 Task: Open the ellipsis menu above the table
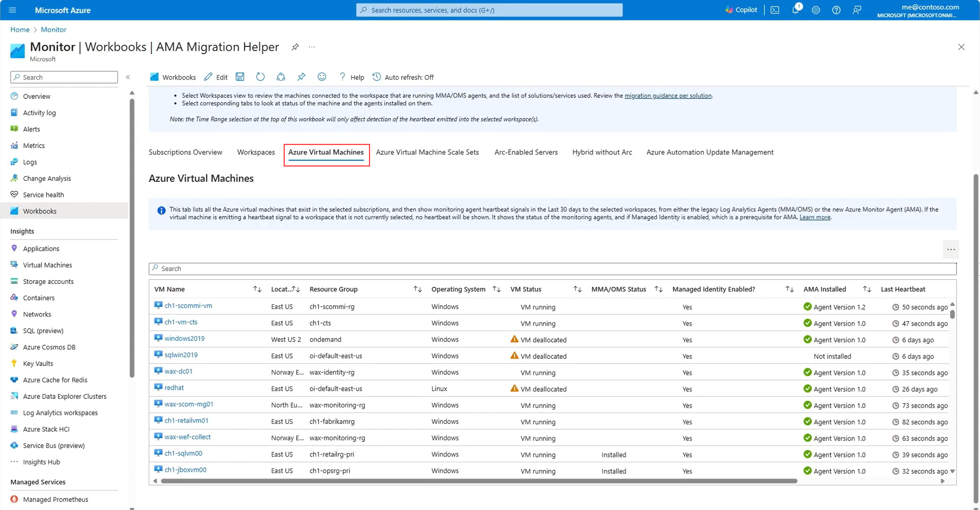(x=951, y=249)
